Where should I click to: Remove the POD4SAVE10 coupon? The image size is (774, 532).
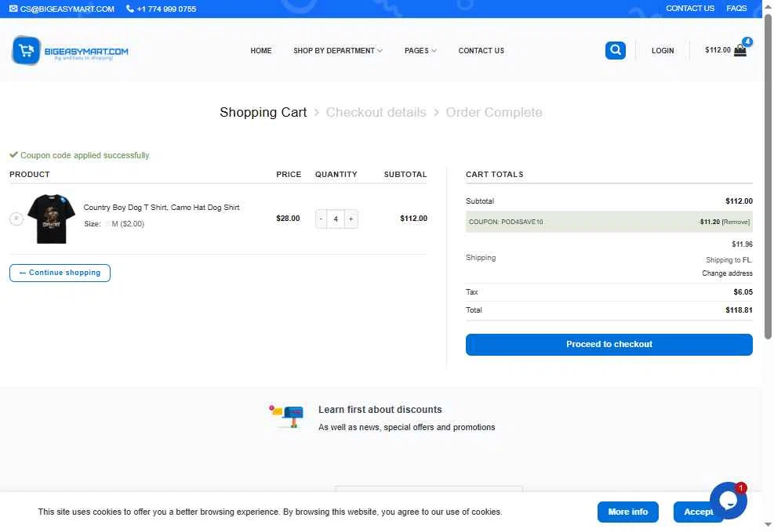(736, 222)
